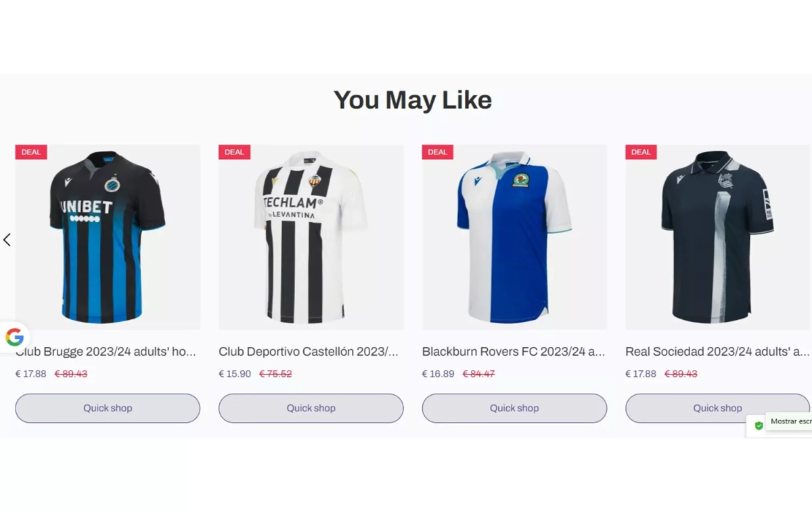This screenshot has height=512, width=812.
Task: Quick shop the Real Sociedad jersey
Action: point(697,409)
